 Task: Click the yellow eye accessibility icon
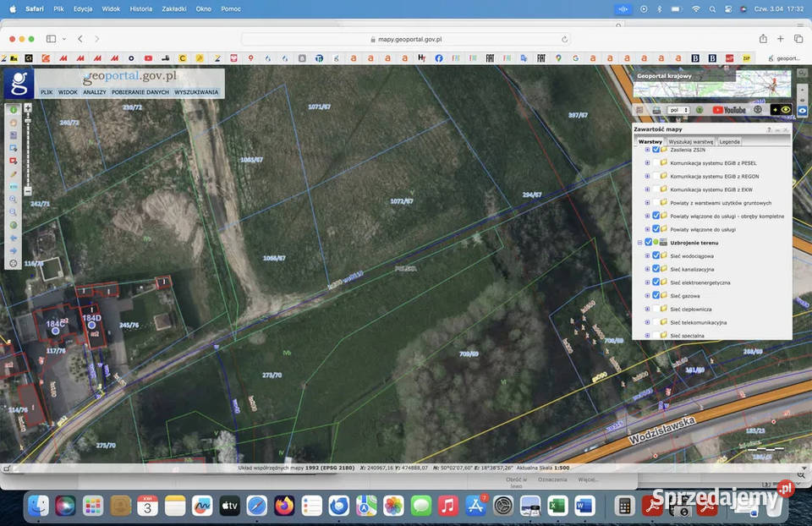tap(786, 110)
